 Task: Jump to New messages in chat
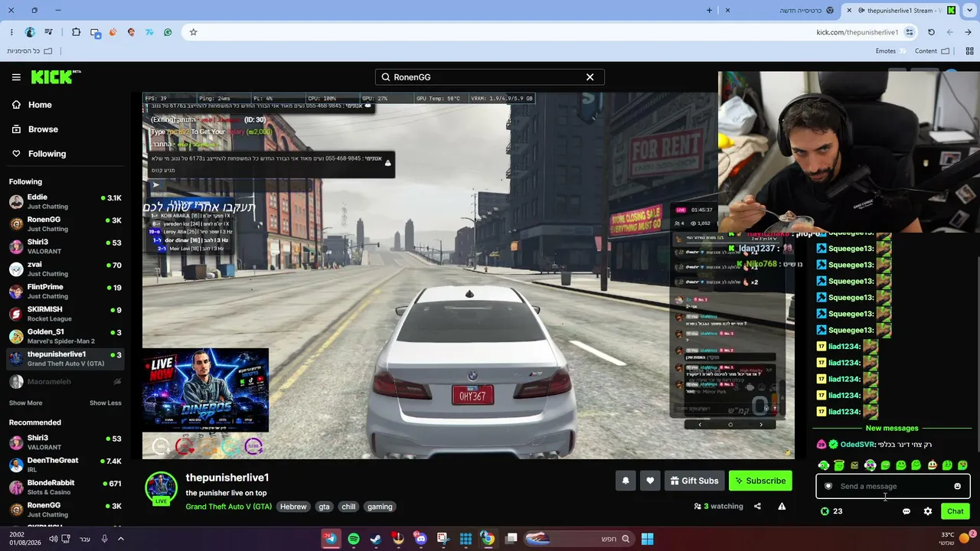pos(892,428)
